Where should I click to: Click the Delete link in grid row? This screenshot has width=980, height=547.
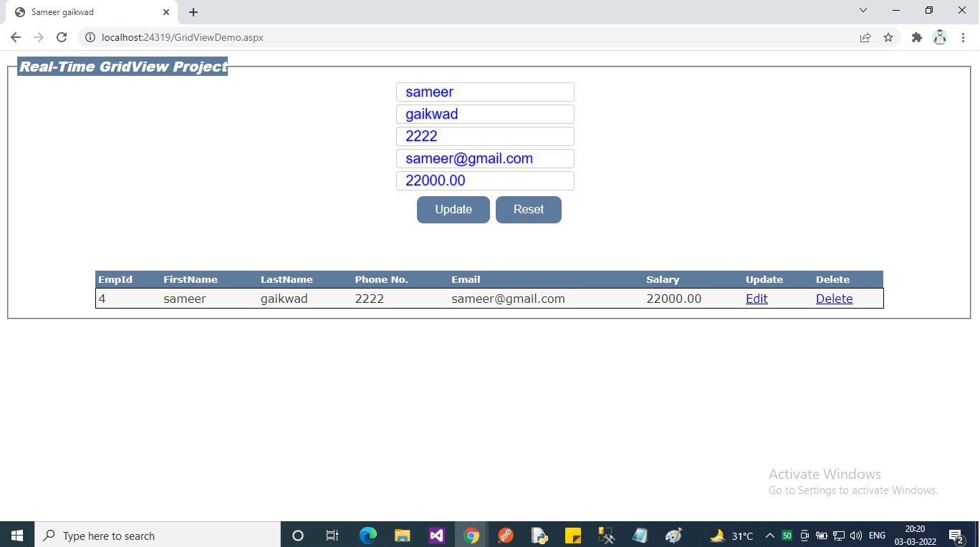click(834, 299)
